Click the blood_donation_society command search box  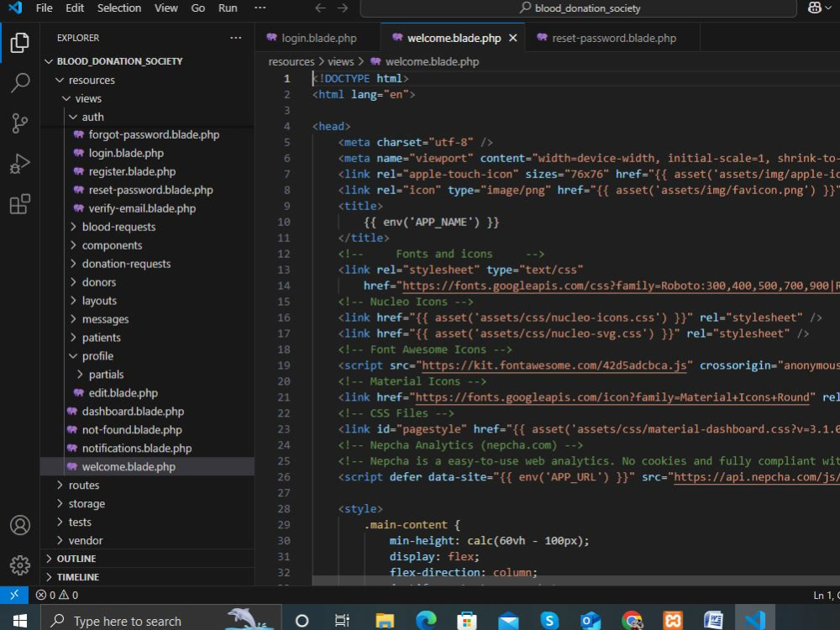click(579, 8)
